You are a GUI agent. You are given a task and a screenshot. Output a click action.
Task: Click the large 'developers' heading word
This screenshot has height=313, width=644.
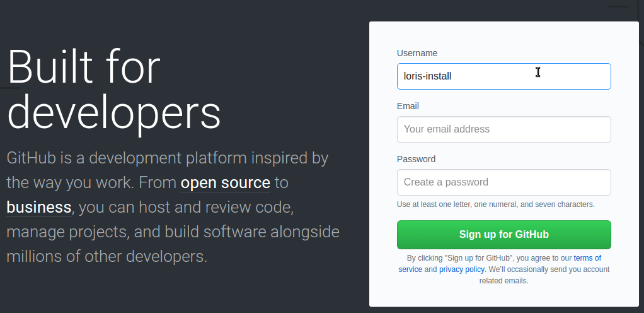tap(114, 113)
